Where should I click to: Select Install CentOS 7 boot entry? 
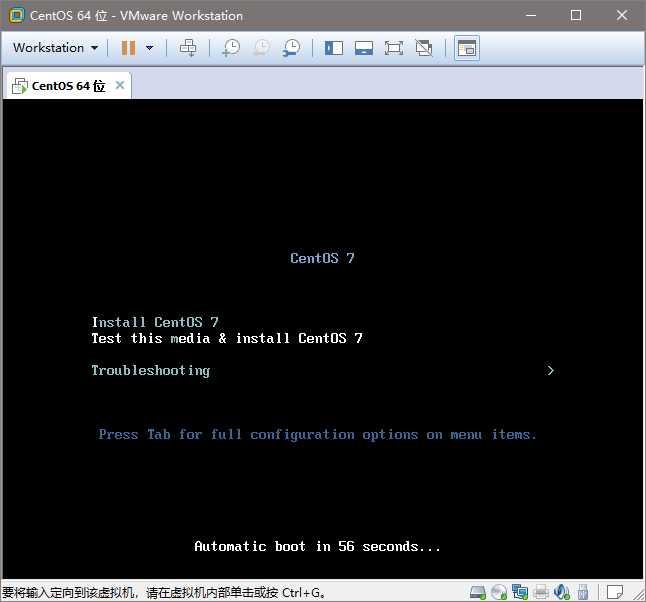click(155, 322)
